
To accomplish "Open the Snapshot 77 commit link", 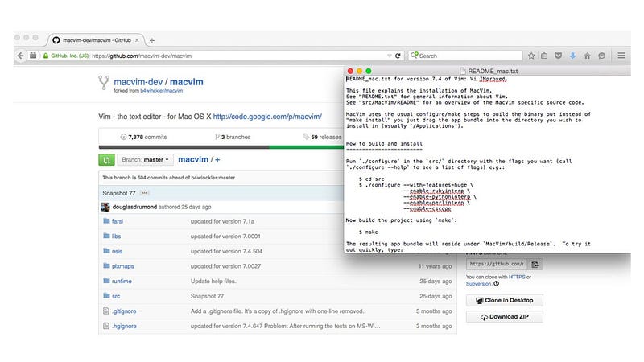I will pyautogui.click(x=118, y=193).
